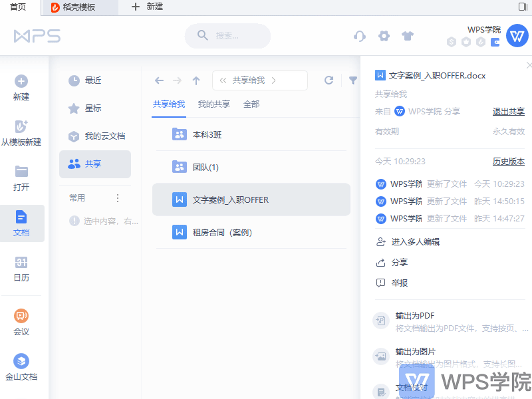Open the 本科3班 shared folder

251,135
